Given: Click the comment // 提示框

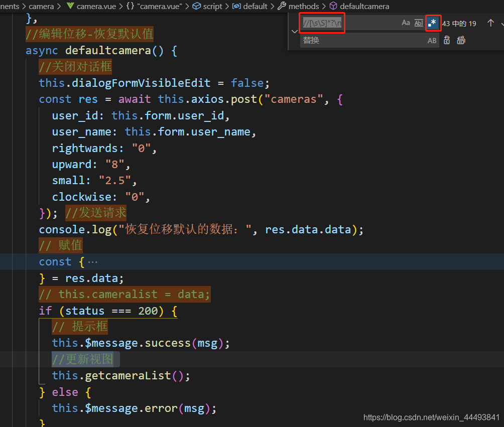Looking at the screenshot, I should (80, 327).
